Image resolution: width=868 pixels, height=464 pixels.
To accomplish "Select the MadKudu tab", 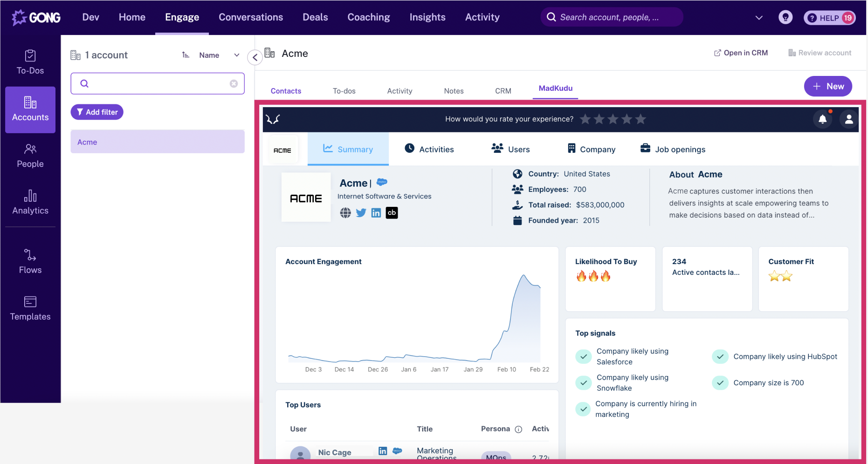I will coord(556,88).
